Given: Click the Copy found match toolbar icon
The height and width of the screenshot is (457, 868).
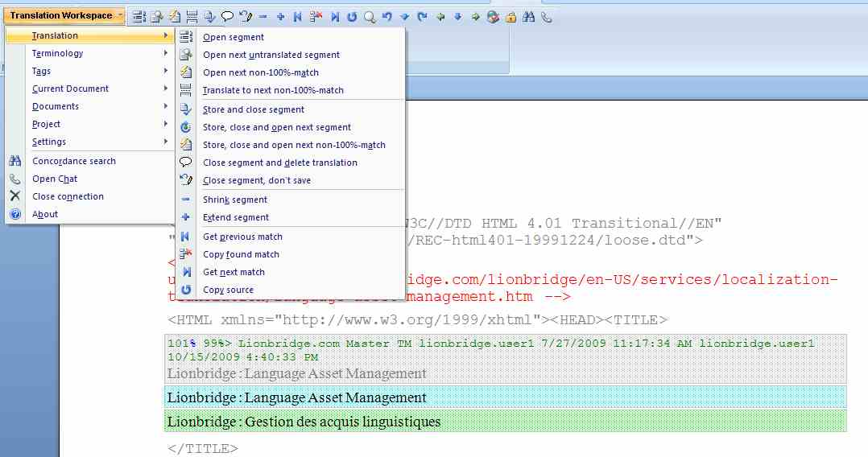Looking at the screenshot, I should coord(316,17).
